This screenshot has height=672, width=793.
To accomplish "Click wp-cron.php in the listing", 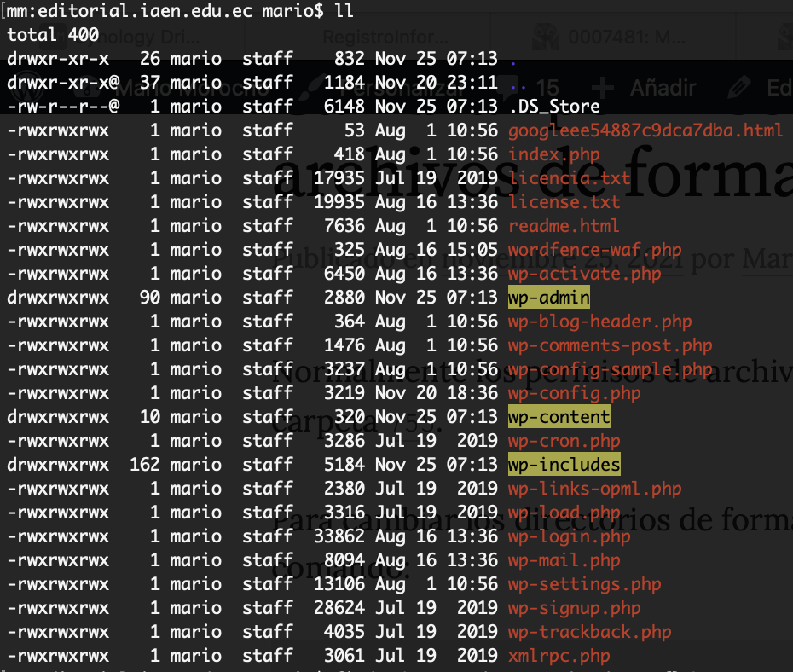I will click(x=564, y=441).
